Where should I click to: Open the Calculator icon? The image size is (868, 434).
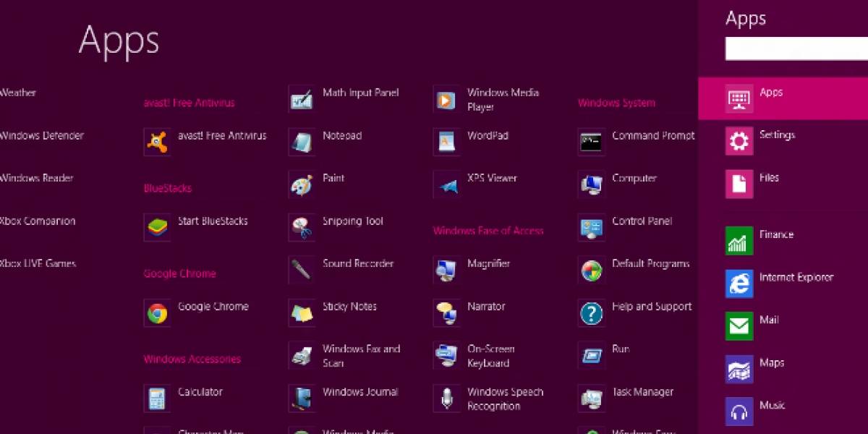pyautogui.click(x=158, y=398)
